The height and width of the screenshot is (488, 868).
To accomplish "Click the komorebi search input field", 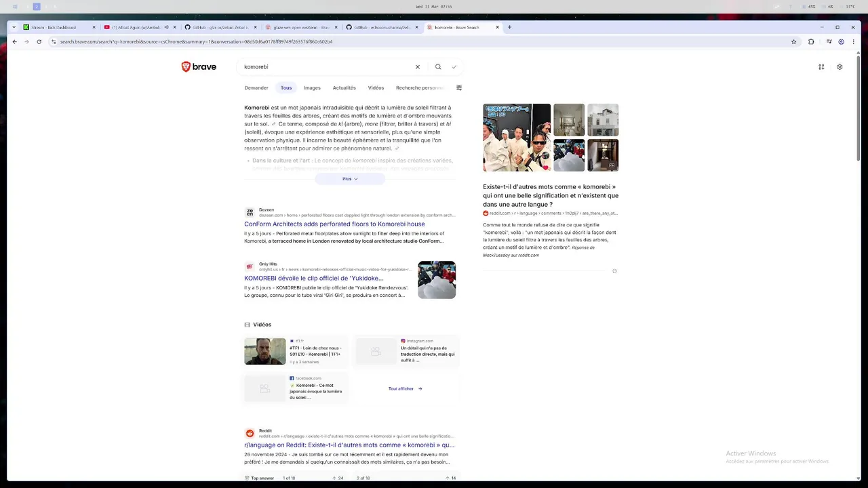I will [x=328, y=67].
